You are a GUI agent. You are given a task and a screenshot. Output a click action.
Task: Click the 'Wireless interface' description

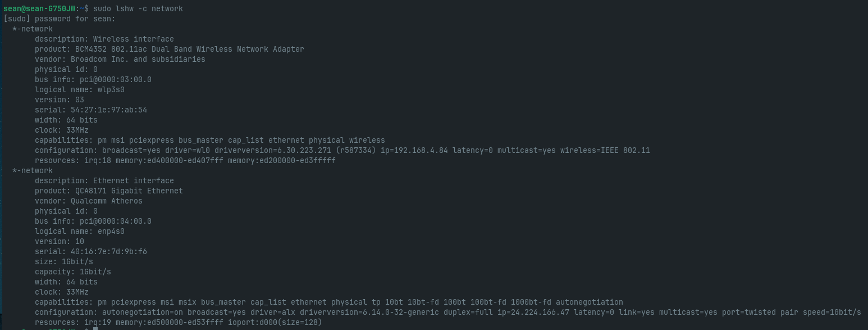133,39
